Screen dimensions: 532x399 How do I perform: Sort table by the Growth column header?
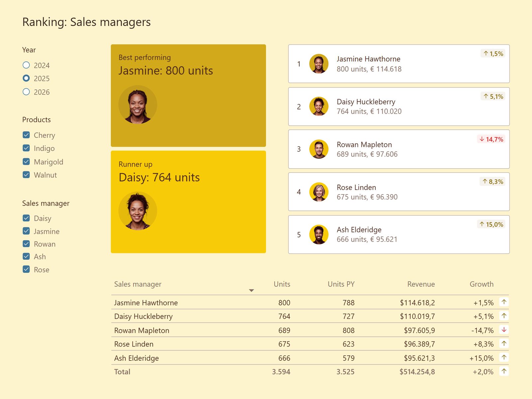pyautogui.click(x=481, y=284)
